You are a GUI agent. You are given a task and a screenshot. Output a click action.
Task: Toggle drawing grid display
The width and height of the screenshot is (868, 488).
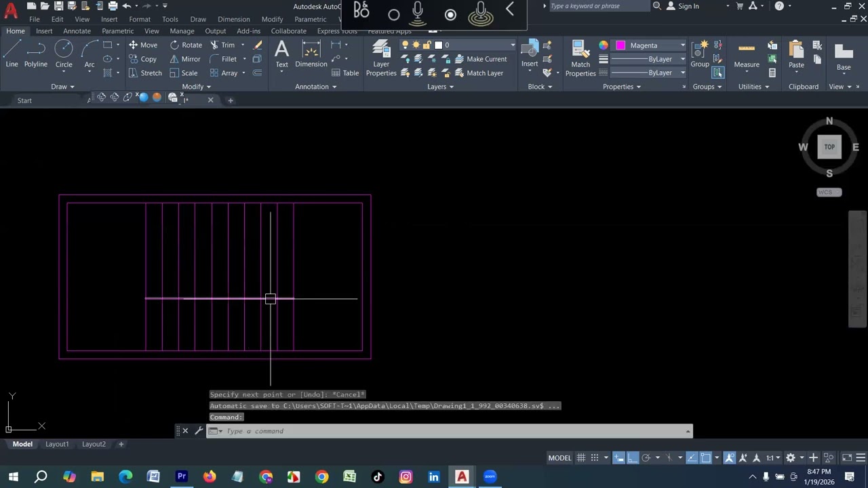(x=581, y=457)
